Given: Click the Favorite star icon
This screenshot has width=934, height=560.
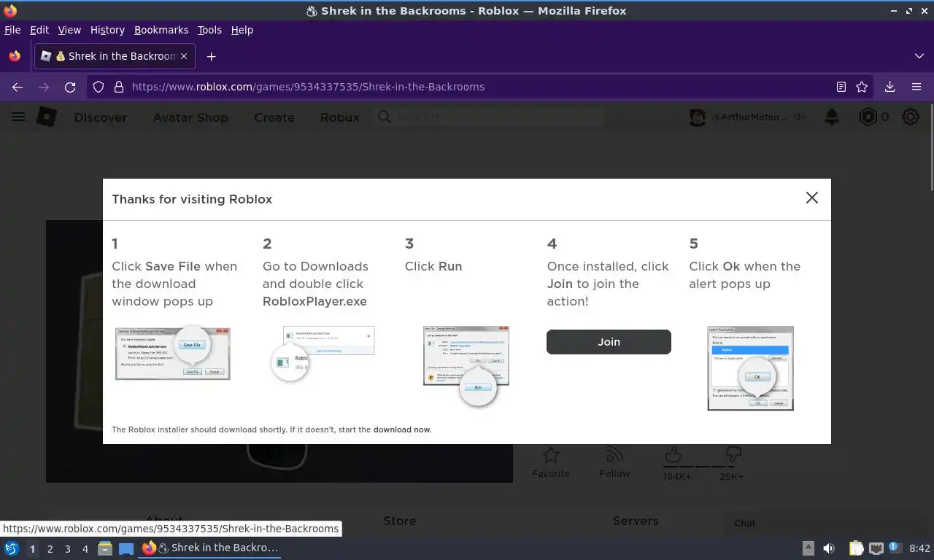Looking at the screenshot, I should [551, 456].
